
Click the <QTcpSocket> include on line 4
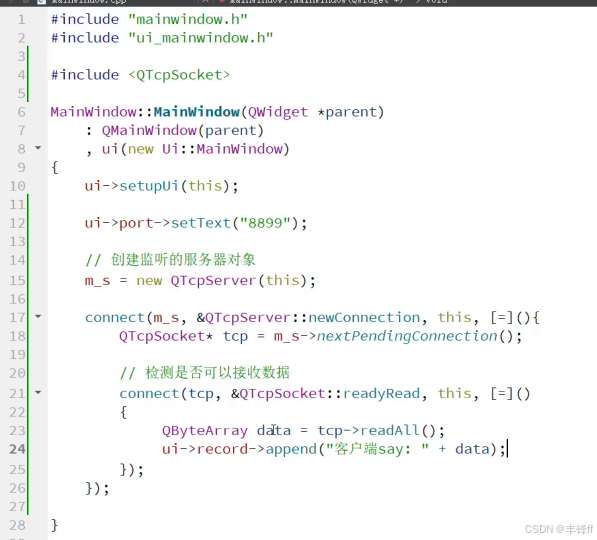[179, 75]
